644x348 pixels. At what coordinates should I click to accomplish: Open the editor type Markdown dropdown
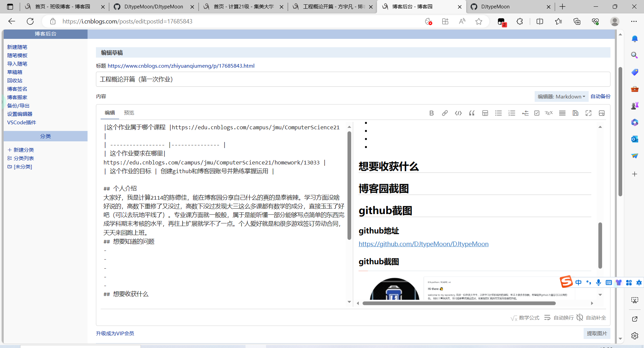(561, 96)
